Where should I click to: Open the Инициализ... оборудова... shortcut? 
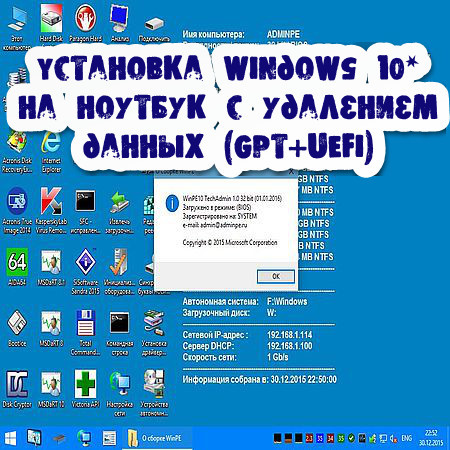pos(120,272)
